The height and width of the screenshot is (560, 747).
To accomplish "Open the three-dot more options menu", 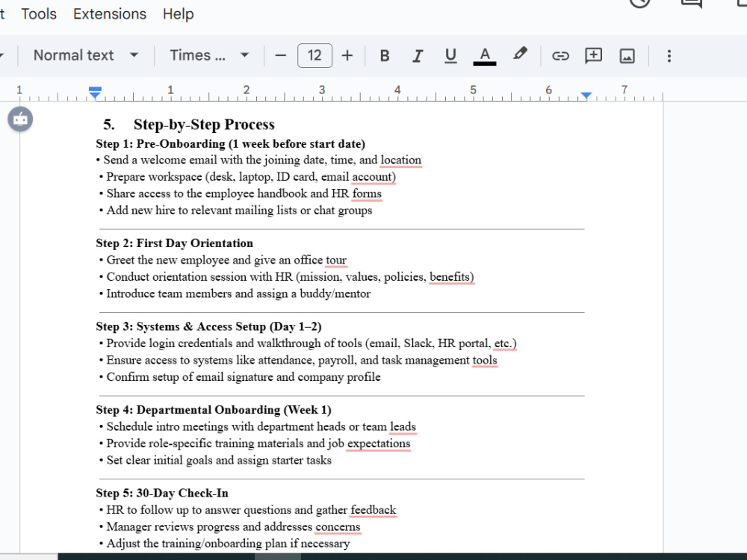I will 669,56.
